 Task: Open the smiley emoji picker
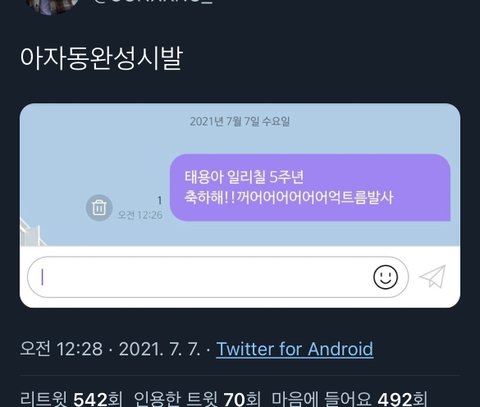point(385,277)
